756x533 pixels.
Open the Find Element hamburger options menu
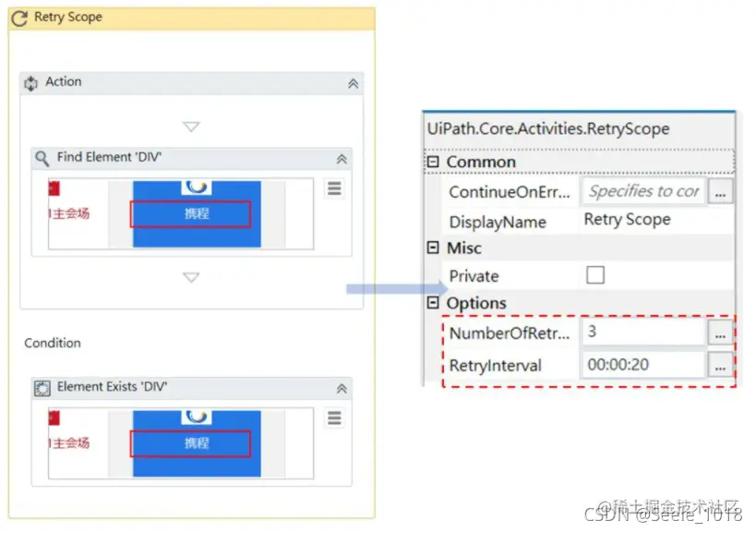tap(334, 188)
